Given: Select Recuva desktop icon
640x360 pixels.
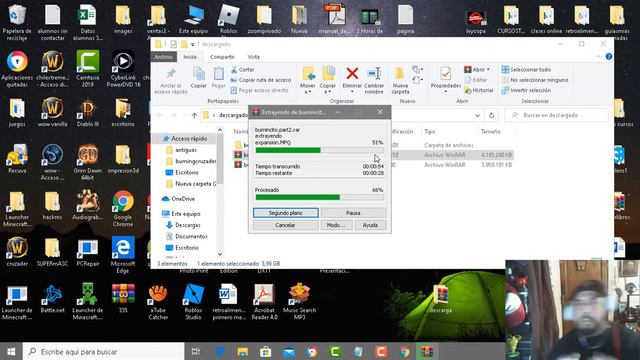Looking at the screenshot, I should (17, 159).
